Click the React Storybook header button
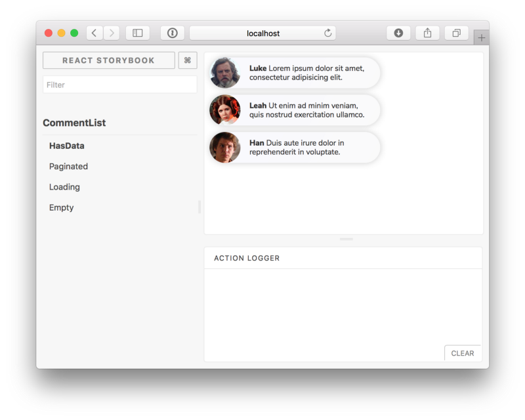Screen dimensions: 525x420 coord(109,60)
